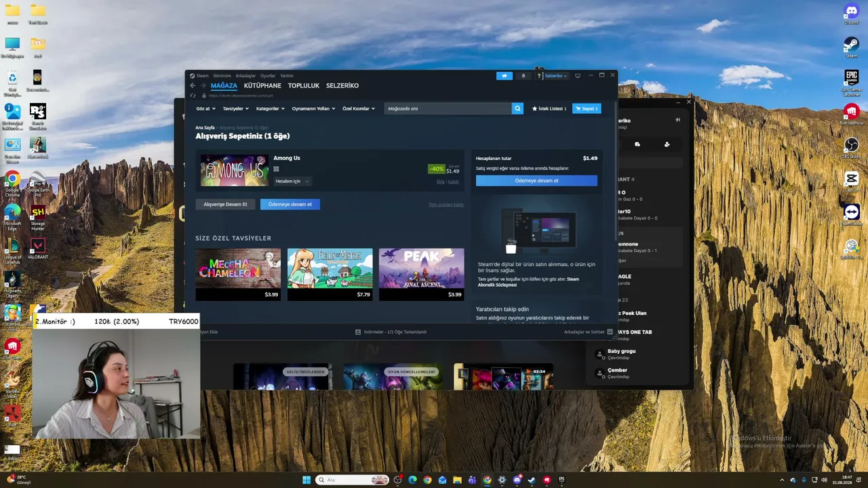
Task: Open OBS Studio desktop shortcut
Action: coord(851,148)
